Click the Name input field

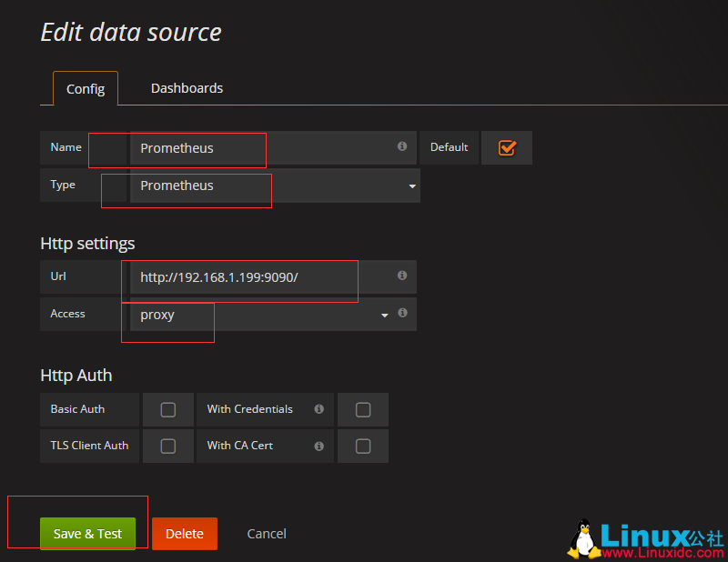(x=259, y=147)
